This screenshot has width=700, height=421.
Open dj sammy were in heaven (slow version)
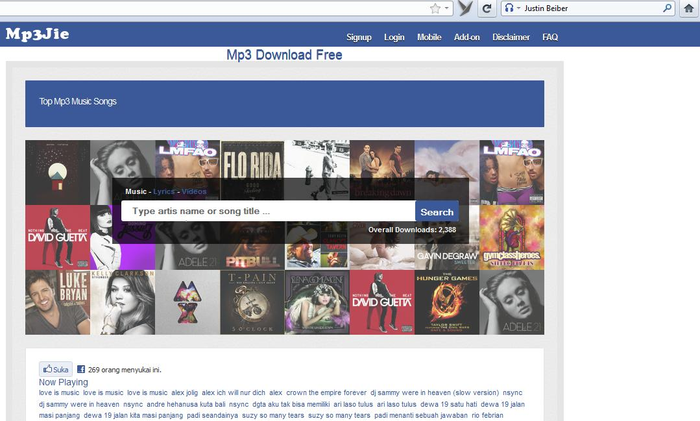pos(435,393)
